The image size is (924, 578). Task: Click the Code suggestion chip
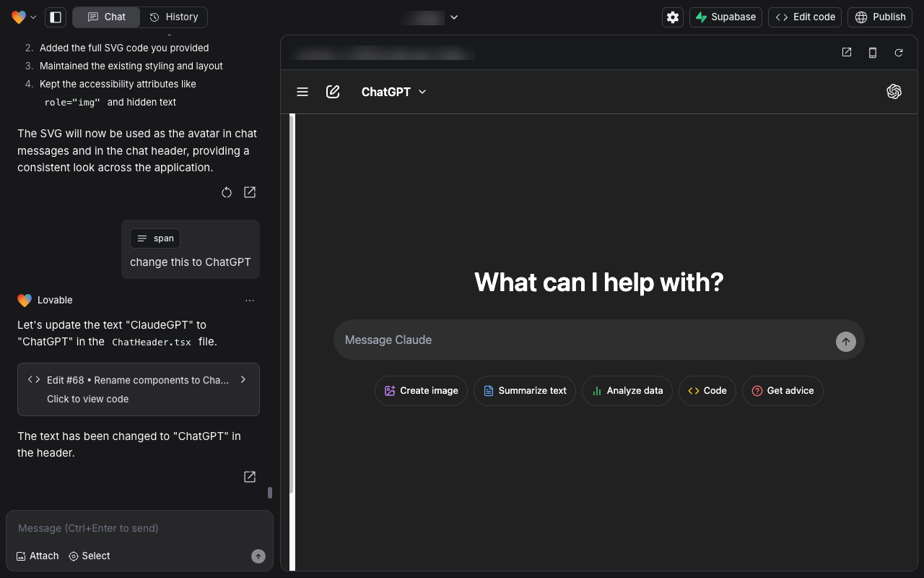[707, 391]
